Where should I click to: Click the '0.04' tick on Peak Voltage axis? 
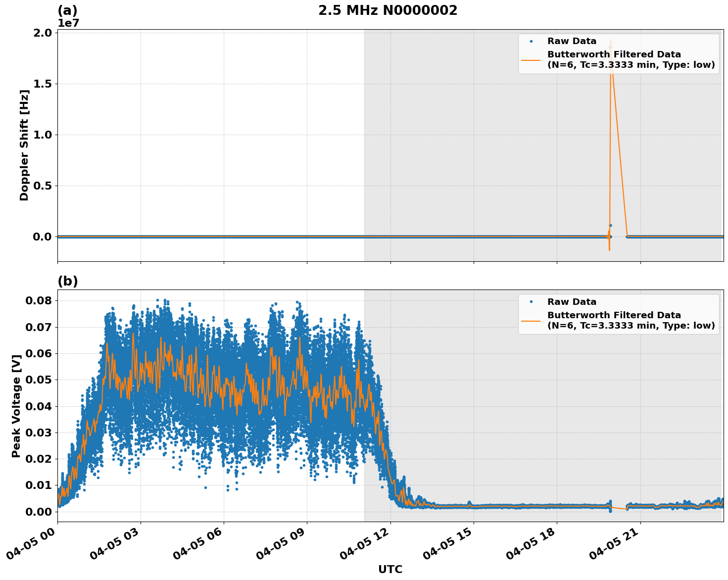tap(38, 406)
